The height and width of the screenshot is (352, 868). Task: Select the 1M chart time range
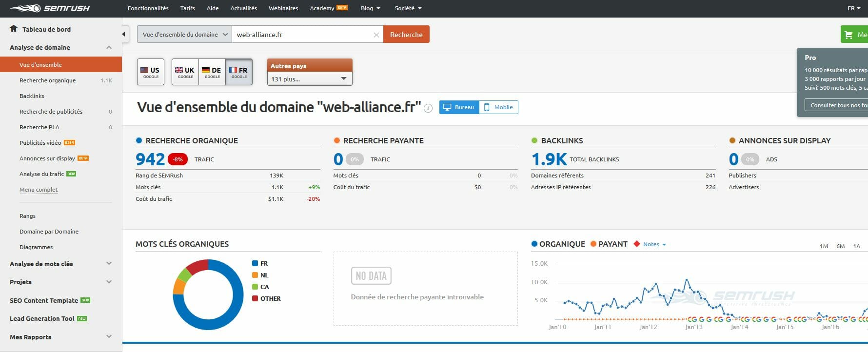pyautogui.click(x=824, y=246)
